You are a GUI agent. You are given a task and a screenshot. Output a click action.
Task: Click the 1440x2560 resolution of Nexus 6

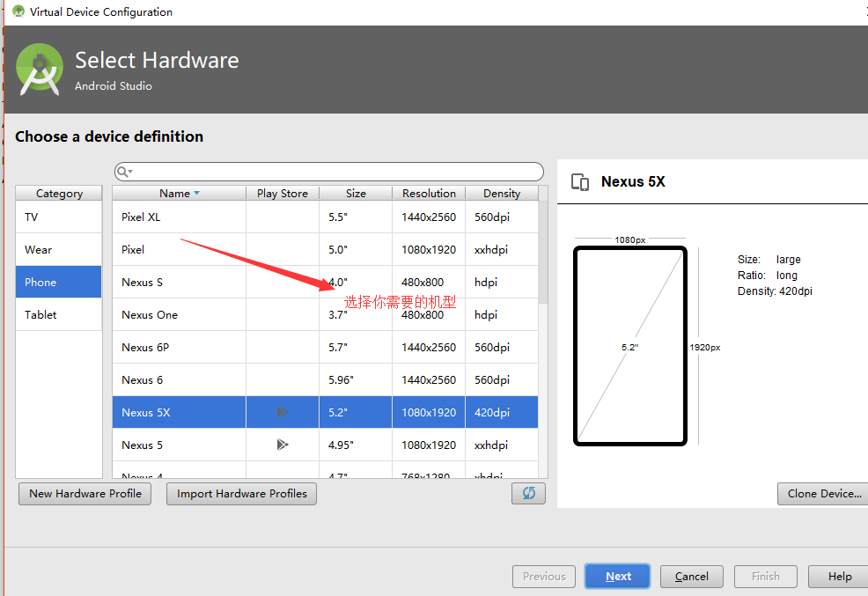click(x=429, y=380)
